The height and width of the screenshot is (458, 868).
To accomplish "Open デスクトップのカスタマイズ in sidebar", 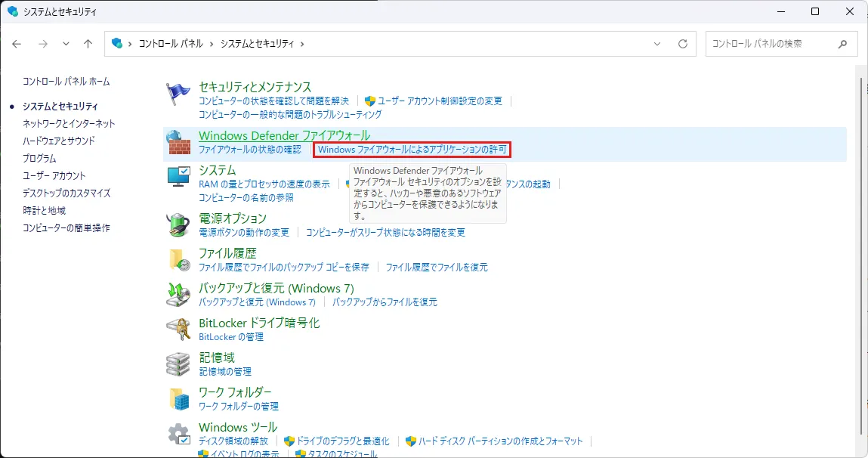I will tap(66, 193).
